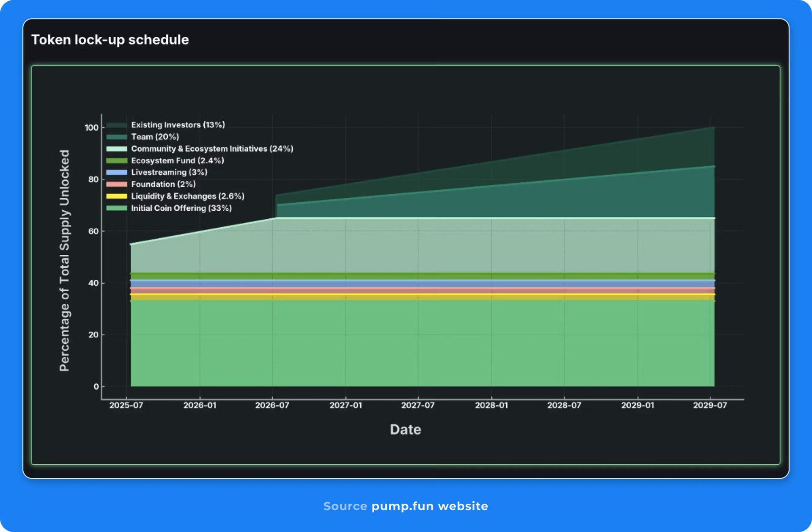Click the Team (20%) legend label
This screenshot has width=812, height=532.
coord(155,137)
